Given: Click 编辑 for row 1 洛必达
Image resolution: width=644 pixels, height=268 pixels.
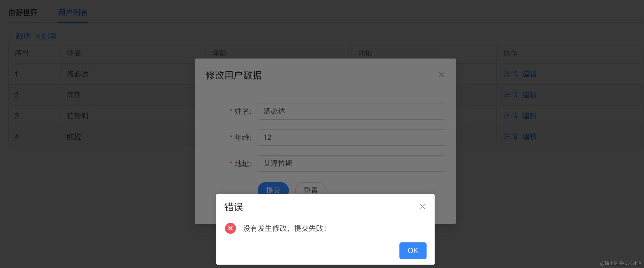Looking at the screenshot, I should pyautogui.click(x=529, y=74).
